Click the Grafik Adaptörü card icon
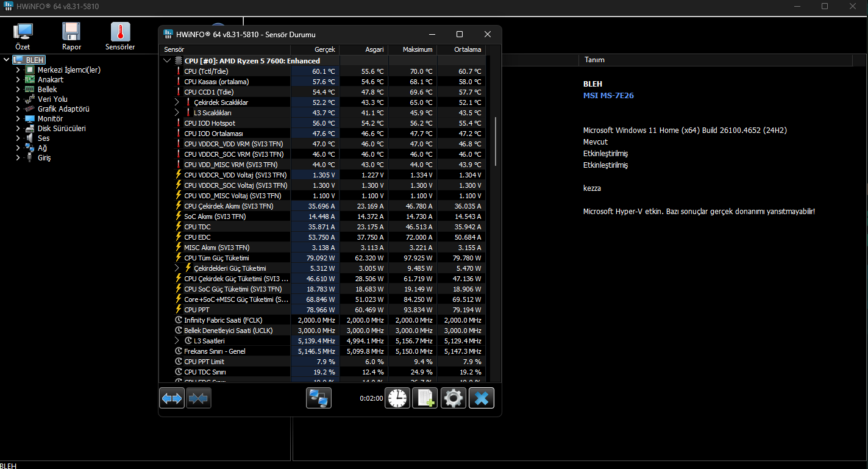This screenshot has width=868, height=469. click(x=29, y=109)
